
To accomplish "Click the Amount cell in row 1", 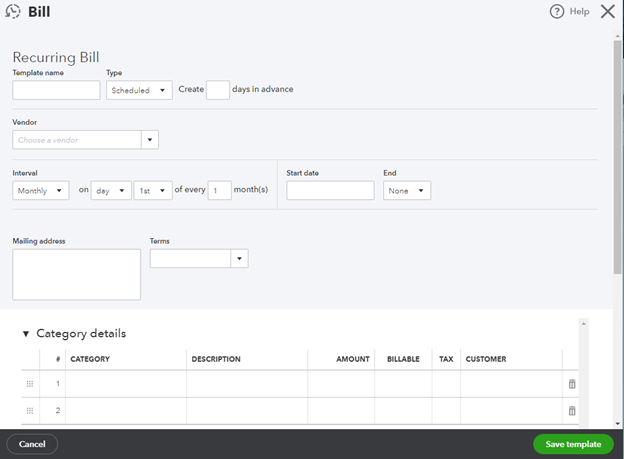I will tap(341, 384).
